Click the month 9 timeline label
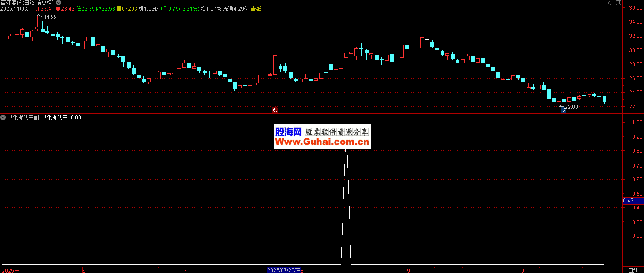 408,270
